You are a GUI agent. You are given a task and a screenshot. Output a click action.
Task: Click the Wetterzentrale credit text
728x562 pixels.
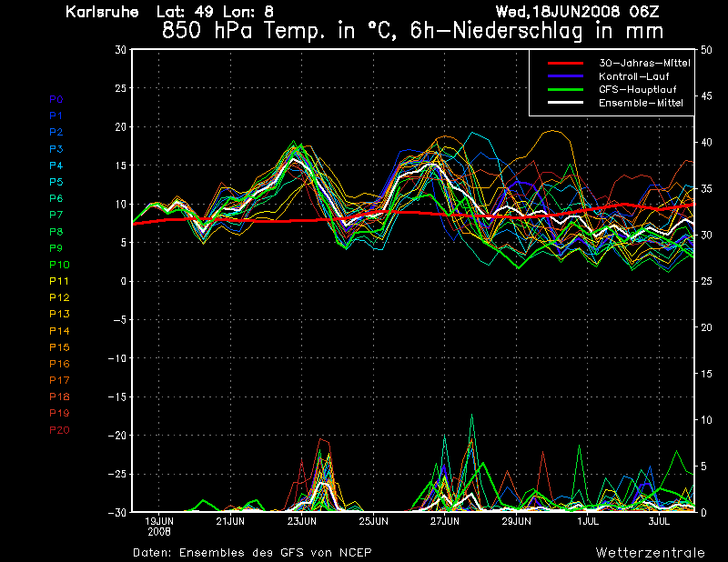click(650, 552)
